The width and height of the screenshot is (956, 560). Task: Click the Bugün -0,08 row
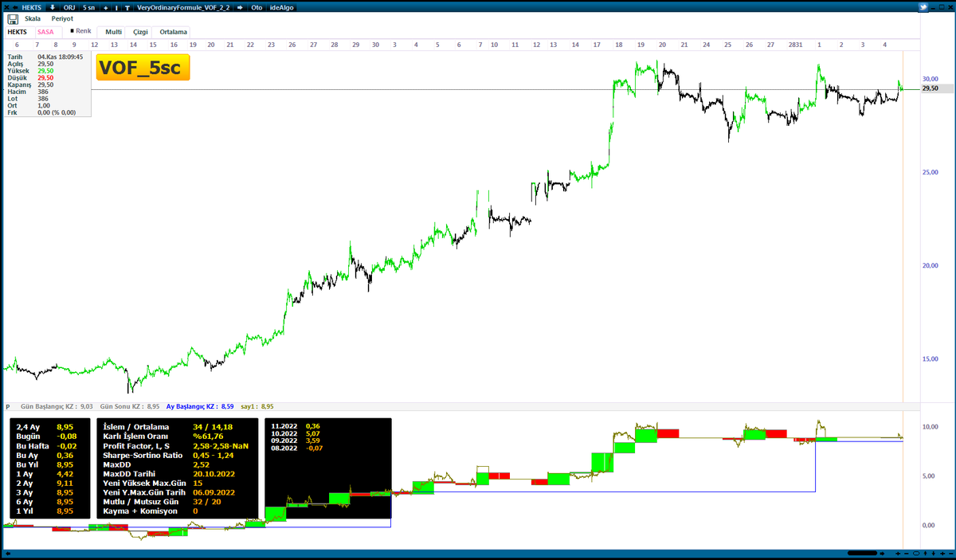point(46,436)
